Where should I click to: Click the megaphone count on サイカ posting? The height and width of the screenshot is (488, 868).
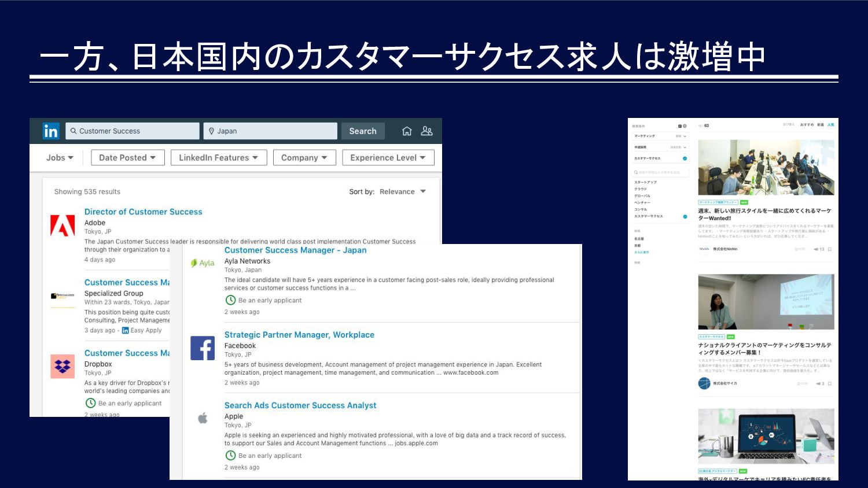(x=819, y=383)
